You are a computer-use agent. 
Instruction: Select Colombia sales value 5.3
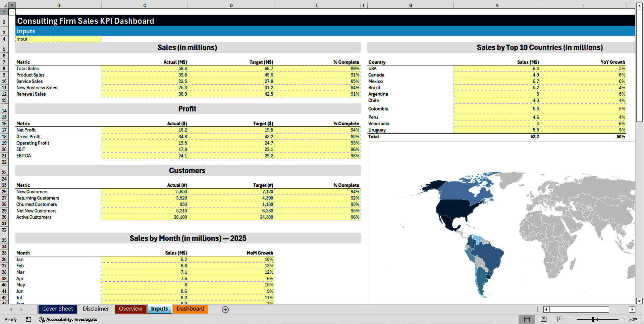pyautogui.click(x=497, y=109)
